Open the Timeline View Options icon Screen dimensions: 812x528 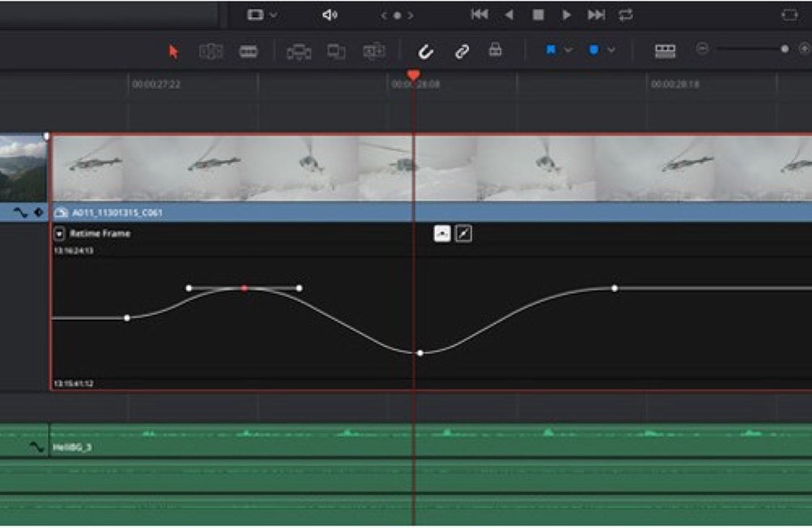coord(665,51)
